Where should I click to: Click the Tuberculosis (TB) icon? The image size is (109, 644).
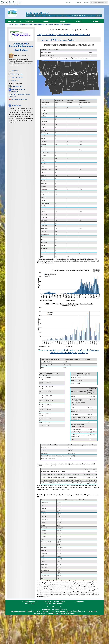pos(10,86)
